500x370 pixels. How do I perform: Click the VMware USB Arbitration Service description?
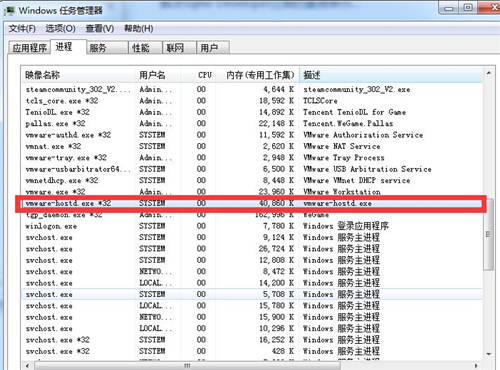[x=367, y=169]
